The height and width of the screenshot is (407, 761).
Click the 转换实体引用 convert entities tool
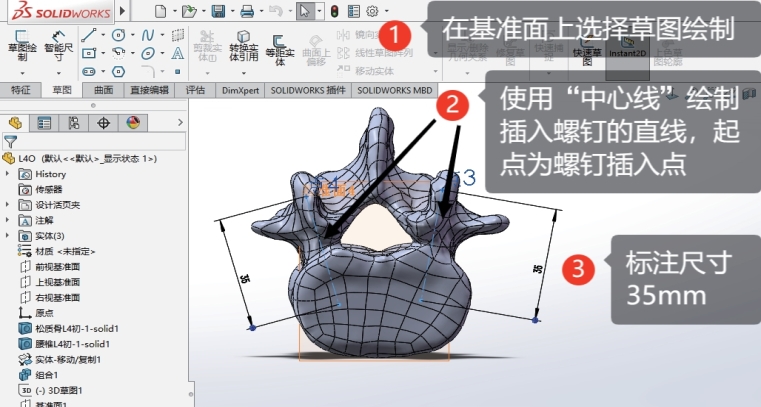click(x=243, y=46)
